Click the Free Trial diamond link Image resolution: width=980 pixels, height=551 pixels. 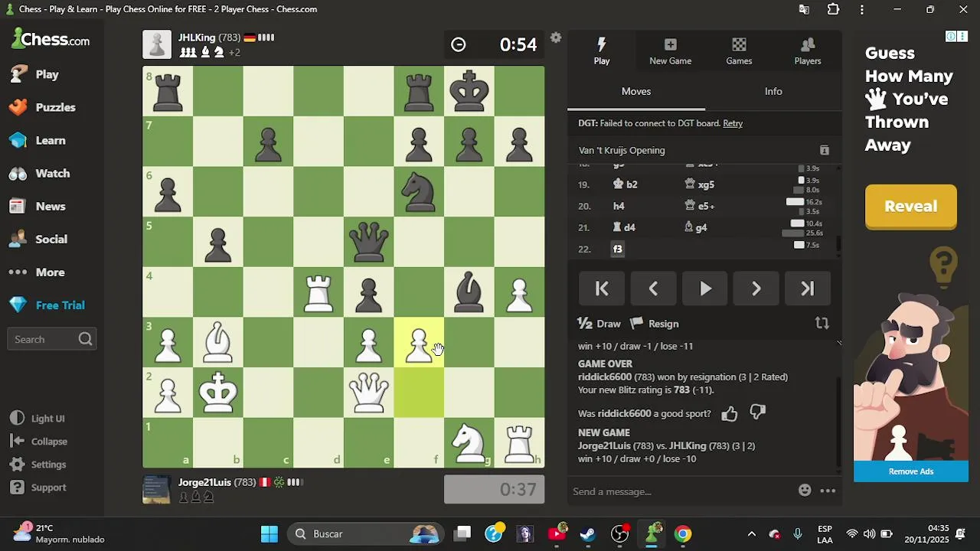(x=47, y=305)
